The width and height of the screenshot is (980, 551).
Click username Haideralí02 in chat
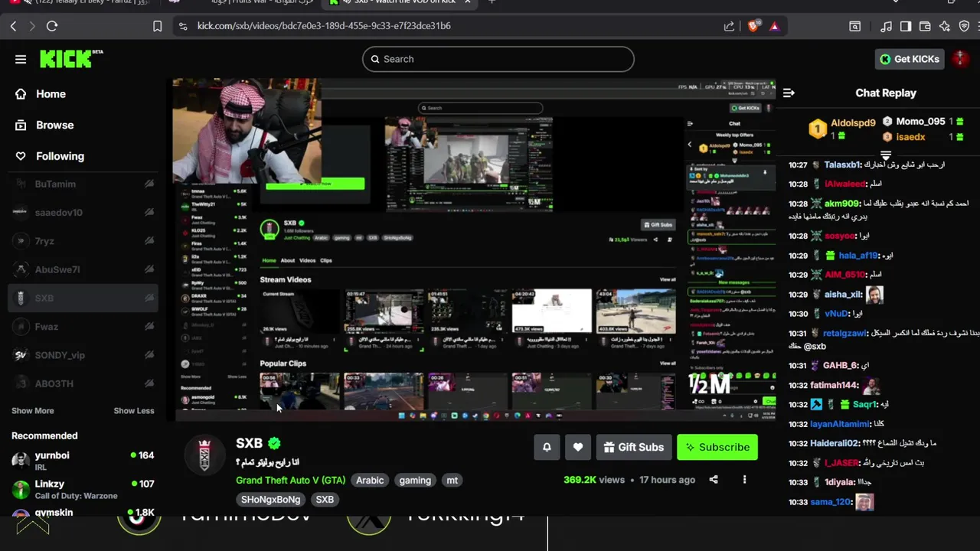tap(835, 443)
